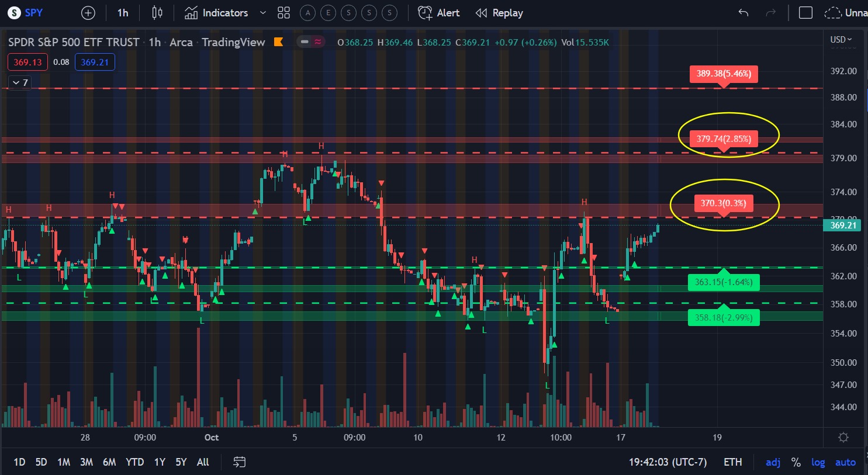Click the 389.38(5.46%) resistance label

tap(724, 74)
